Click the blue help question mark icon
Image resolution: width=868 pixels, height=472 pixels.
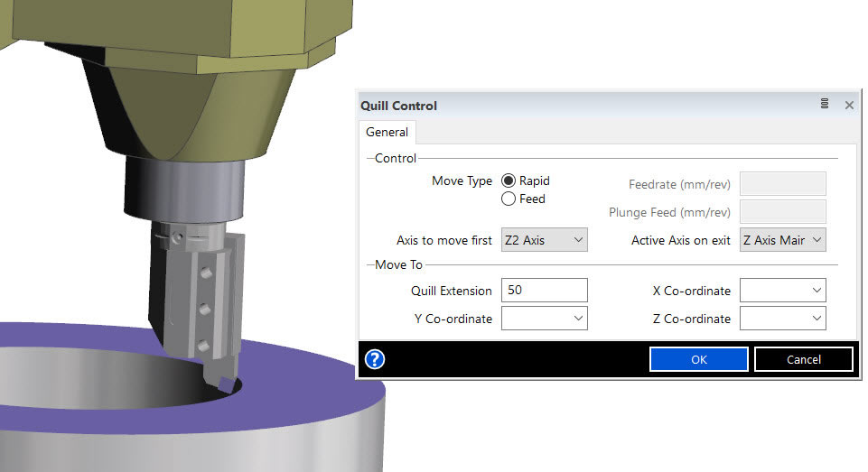point(375,359)
